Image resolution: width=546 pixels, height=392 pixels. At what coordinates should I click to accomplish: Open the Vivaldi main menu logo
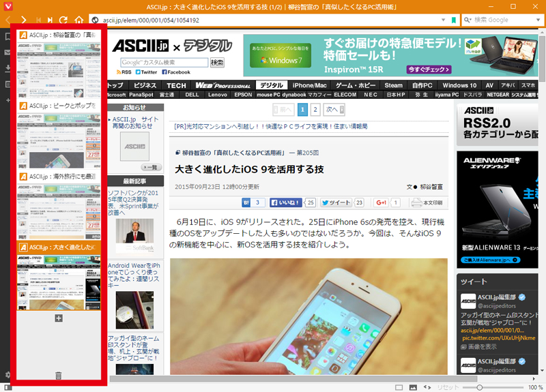point(8,6)
